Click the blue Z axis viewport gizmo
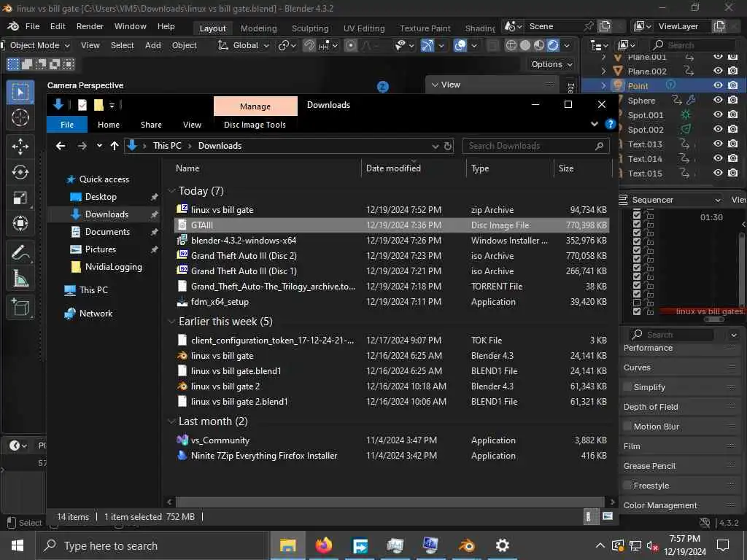The image size is (747, 560). coord(383,87)
